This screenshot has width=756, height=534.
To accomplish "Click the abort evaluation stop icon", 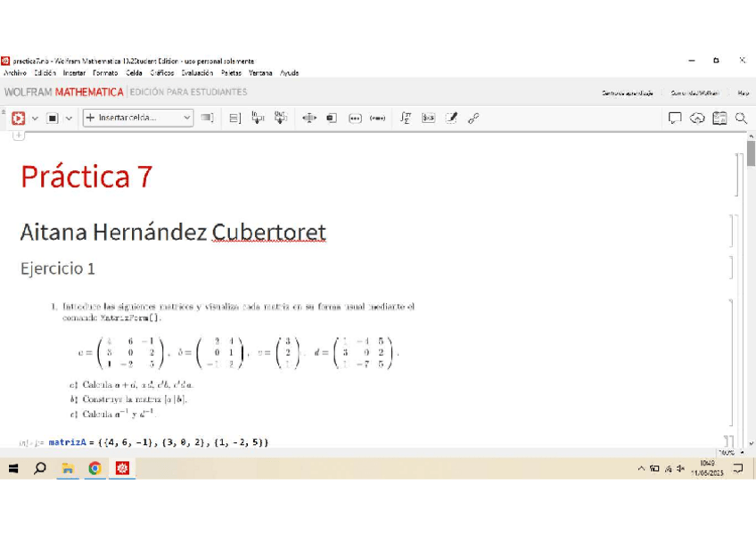I will tap(53, 118).
